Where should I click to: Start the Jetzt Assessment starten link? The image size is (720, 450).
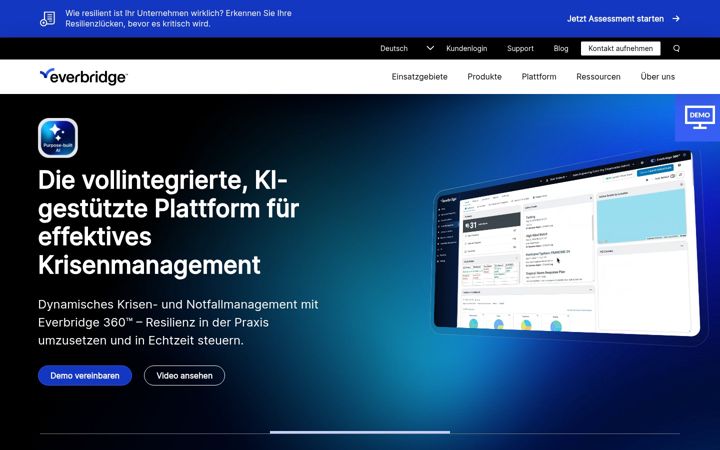(x=615, y=19)
